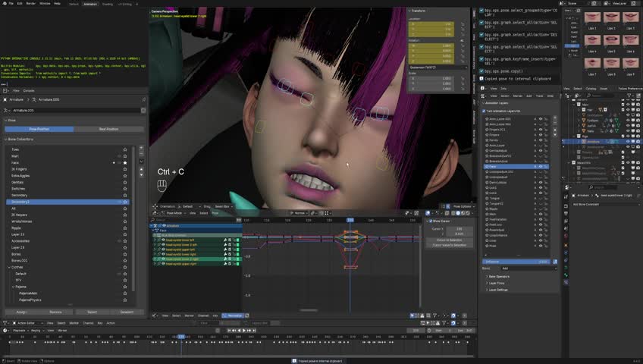Click the pin icon in armature properties header
This screenshot has height=364, width=643.
coord(143,99)
